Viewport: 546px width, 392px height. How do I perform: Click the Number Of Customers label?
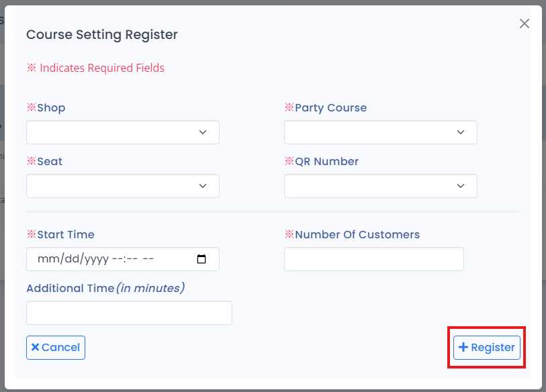357,234
